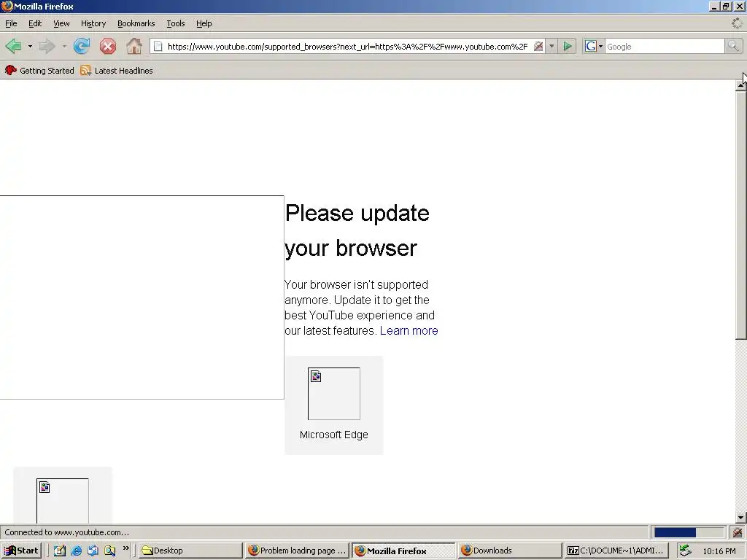Switch to the Desktop folder taskbar button
The width and height of the screenshot is (747, 560).
pyautogui.click(x=190, y=551)
